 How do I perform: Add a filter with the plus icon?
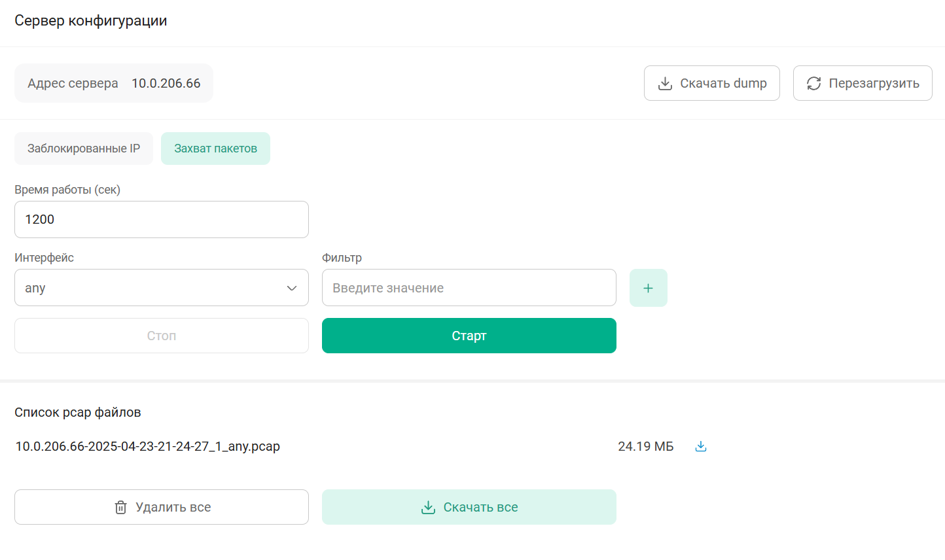click(648, 288)
